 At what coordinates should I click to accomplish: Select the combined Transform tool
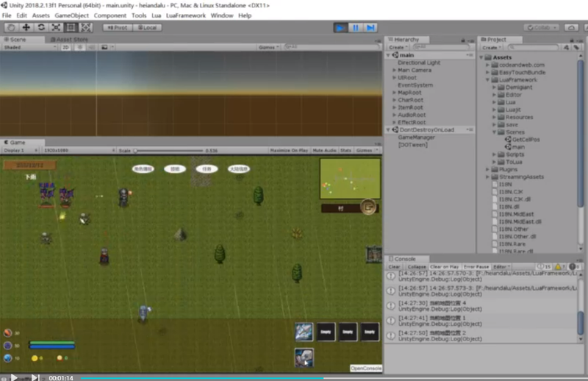(x=85, y=27)
